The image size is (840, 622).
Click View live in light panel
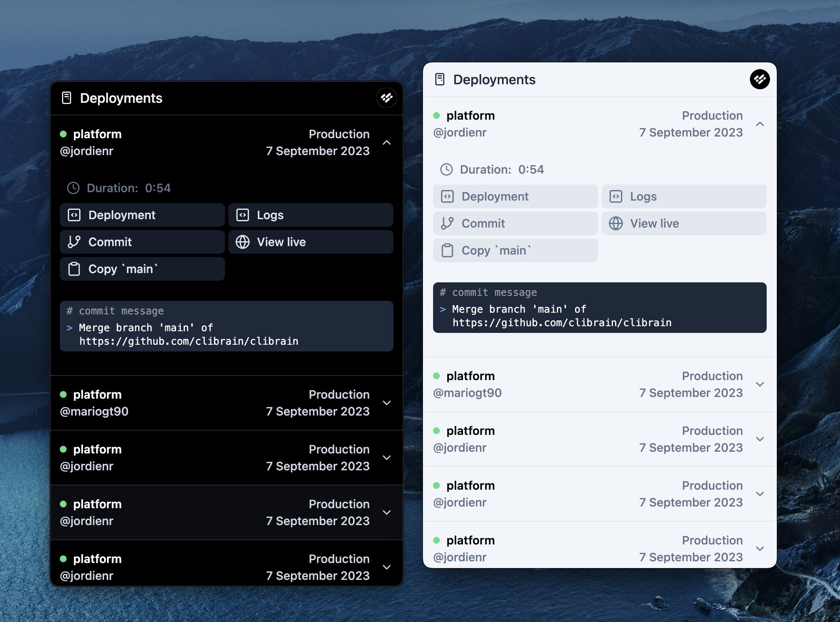tap(683, 223)
